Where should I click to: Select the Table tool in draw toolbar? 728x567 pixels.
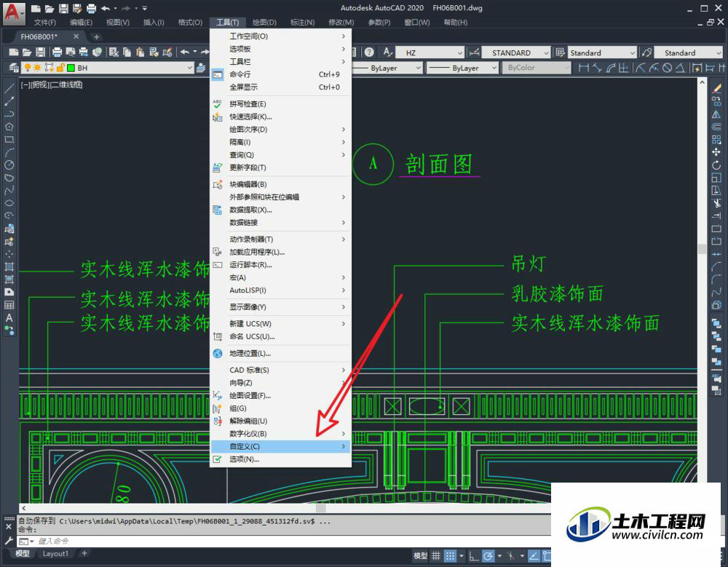pos(9,305)
